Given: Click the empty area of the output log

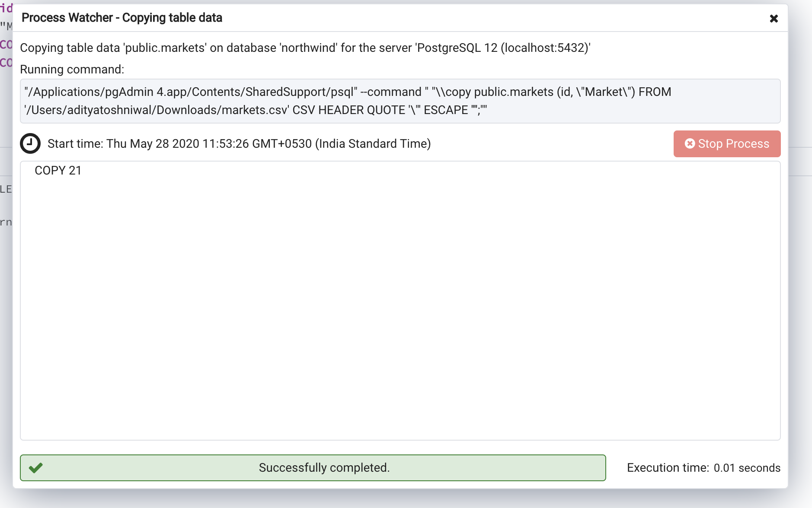Looking at the screenshot, I should (400, 302).
